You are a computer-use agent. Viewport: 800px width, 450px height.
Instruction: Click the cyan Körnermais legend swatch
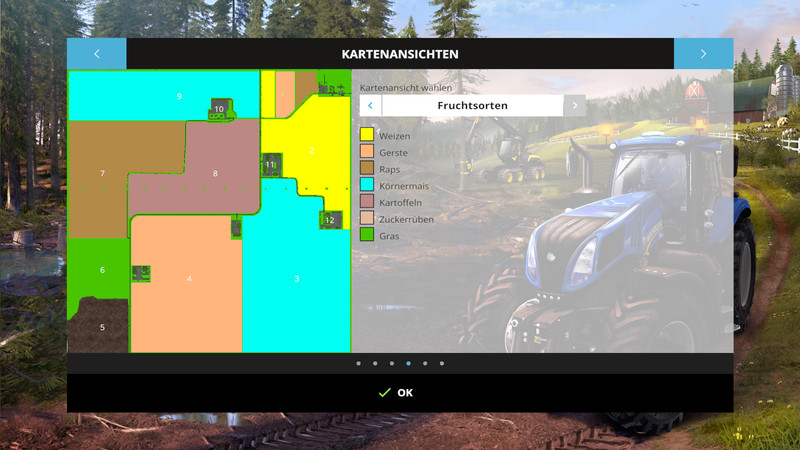point(367,185)
